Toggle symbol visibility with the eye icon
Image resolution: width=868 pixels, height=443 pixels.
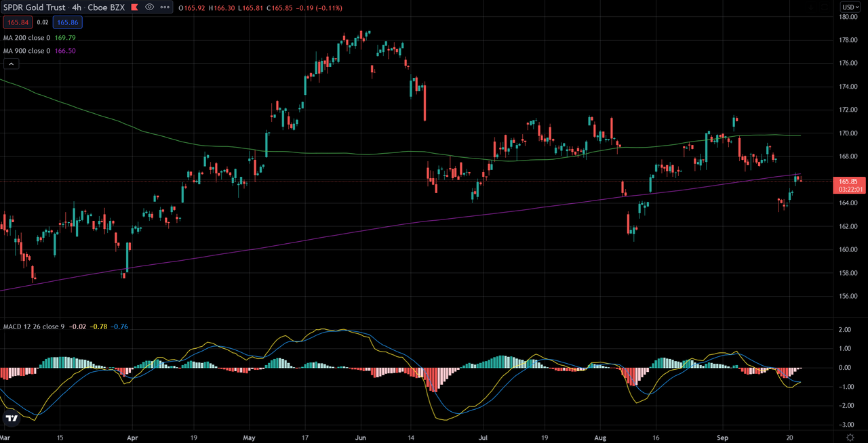(x=150, y=7)
